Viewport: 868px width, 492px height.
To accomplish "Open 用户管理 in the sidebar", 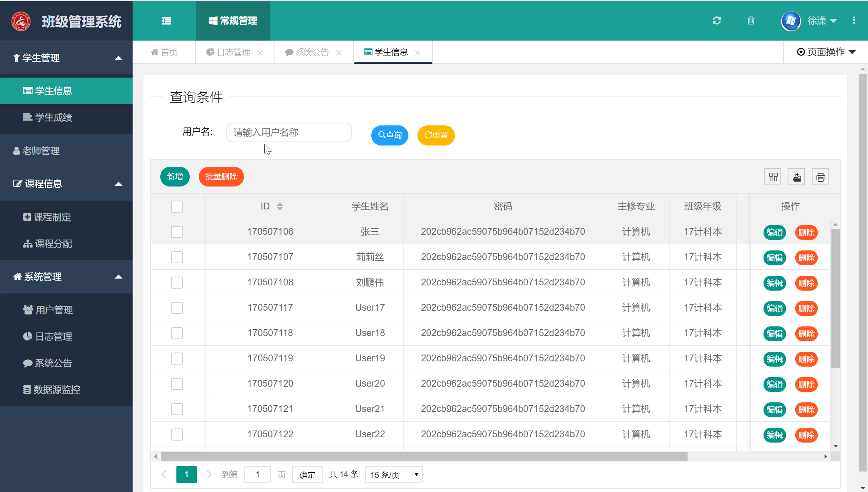I will pyautogui.click(x=66, y=310).
